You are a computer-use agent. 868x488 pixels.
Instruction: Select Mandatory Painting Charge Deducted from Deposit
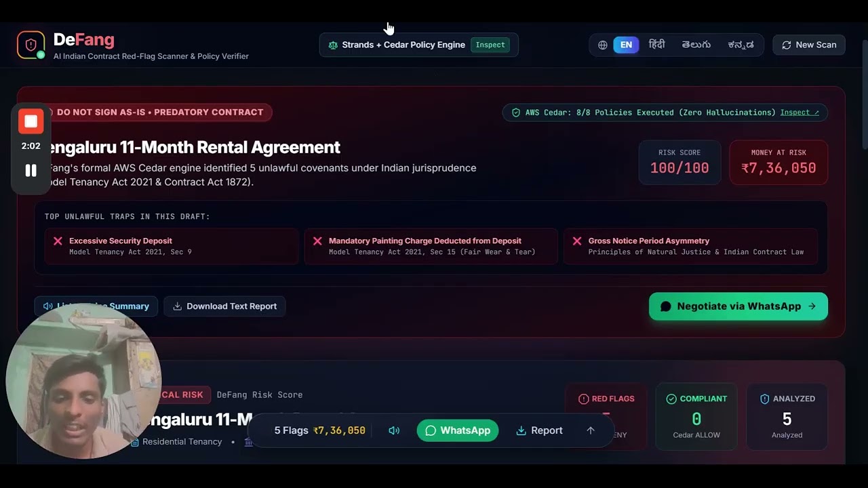(x=431, y=246)
